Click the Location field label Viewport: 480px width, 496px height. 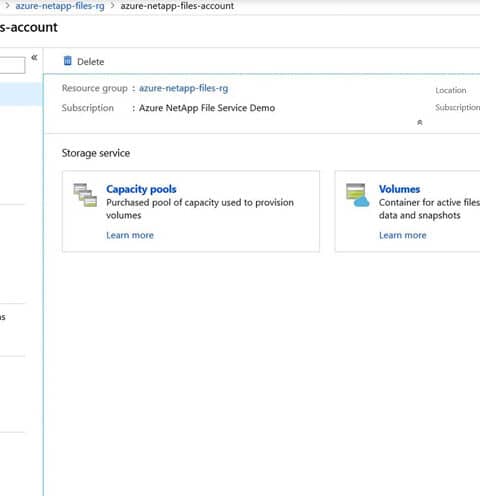tap(451, 90)
